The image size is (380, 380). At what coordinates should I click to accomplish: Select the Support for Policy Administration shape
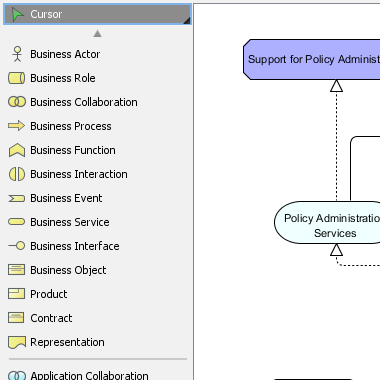(x=312, y=59)
